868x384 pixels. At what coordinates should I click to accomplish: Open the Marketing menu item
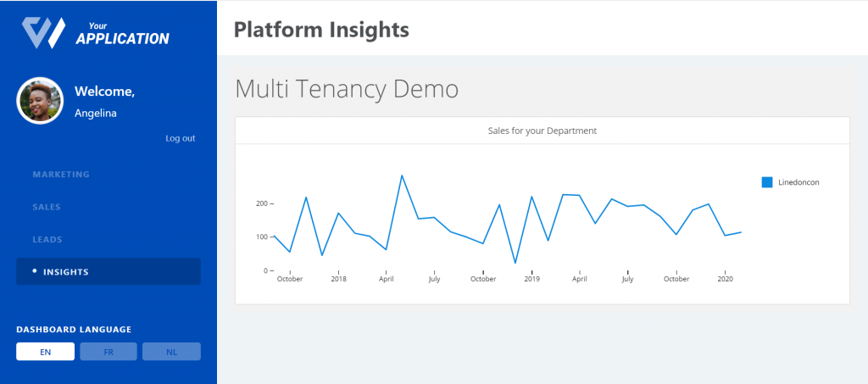tap(61, 175)
